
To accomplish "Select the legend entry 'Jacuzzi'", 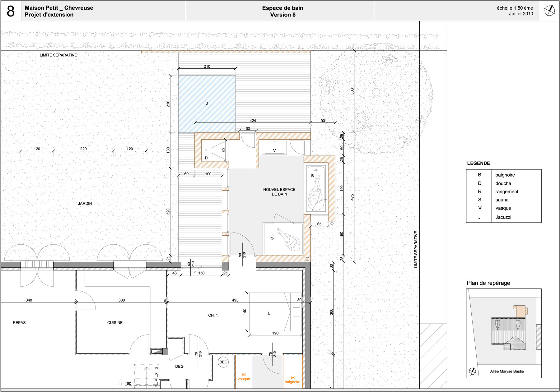I will tap(503, 217).
